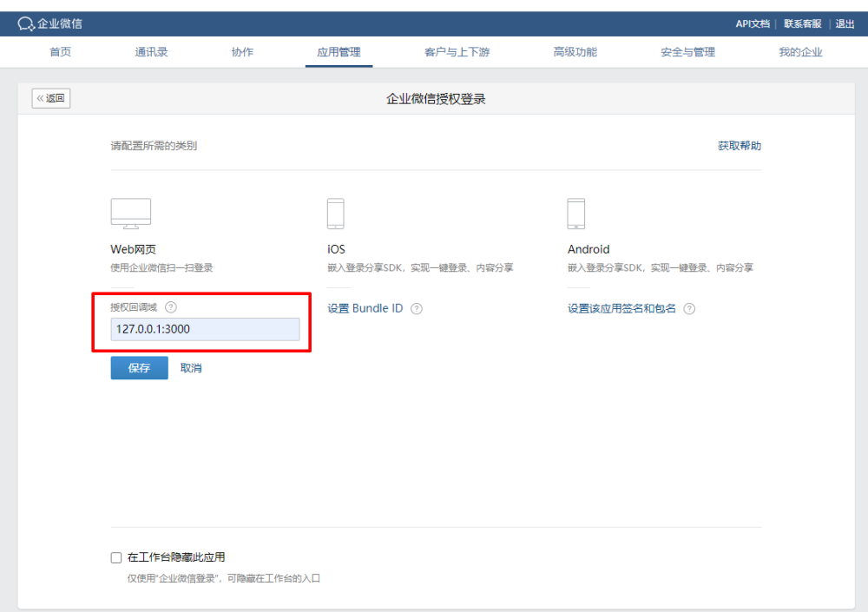Open API文档 link

tap(753, 23)
